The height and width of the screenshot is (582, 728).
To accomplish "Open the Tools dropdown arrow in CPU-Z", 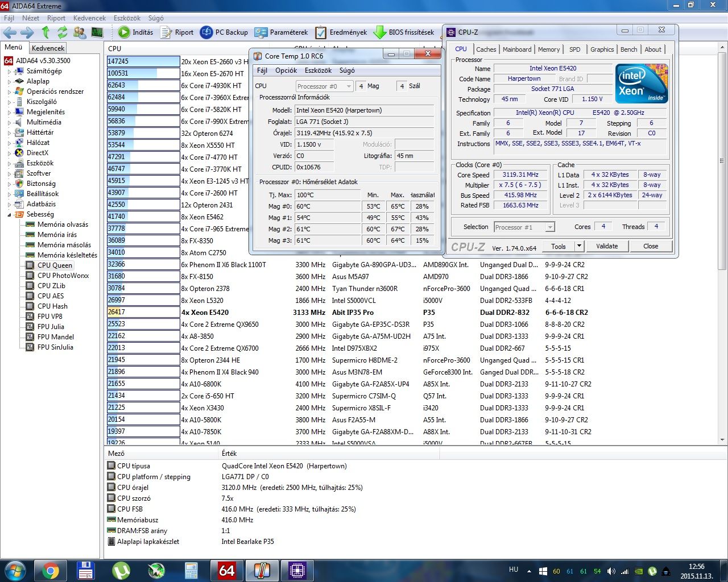I will pyautogui.click(x=580, y=246).
